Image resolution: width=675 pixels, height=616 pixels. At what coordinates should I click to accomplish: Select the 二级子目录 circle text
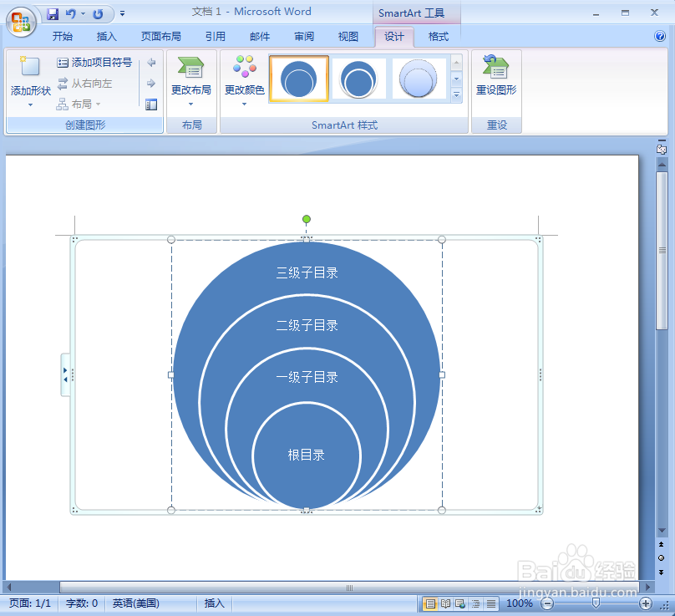(307, 325)
